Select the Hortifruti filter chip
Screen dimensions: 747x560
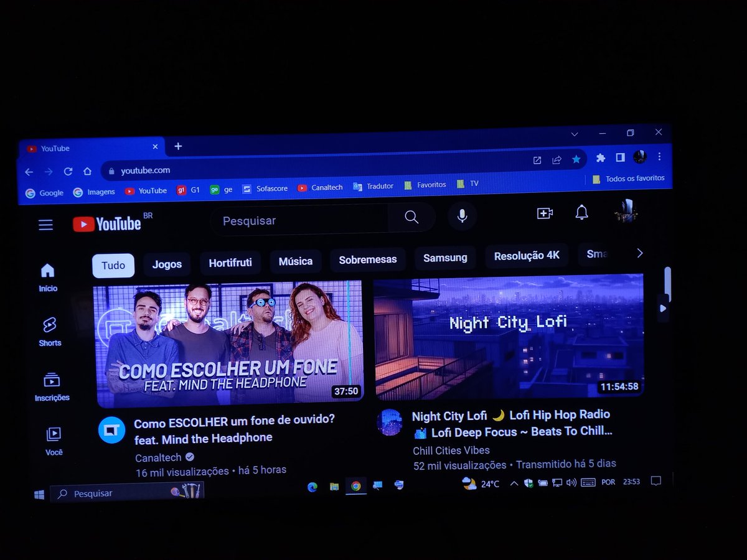[230, 263]
